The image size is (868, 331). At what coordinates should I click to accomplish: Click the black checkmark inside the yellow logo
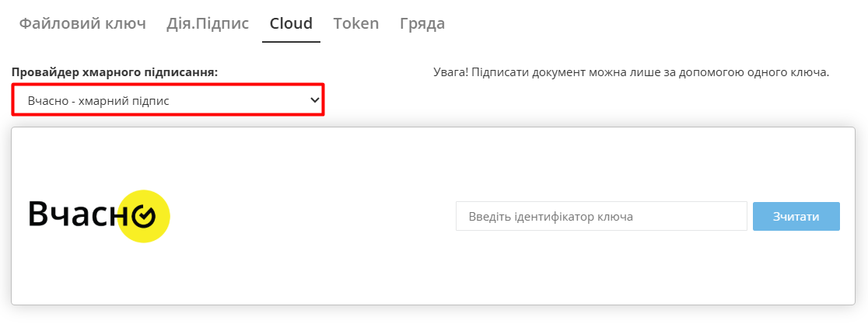pos(144,217)
